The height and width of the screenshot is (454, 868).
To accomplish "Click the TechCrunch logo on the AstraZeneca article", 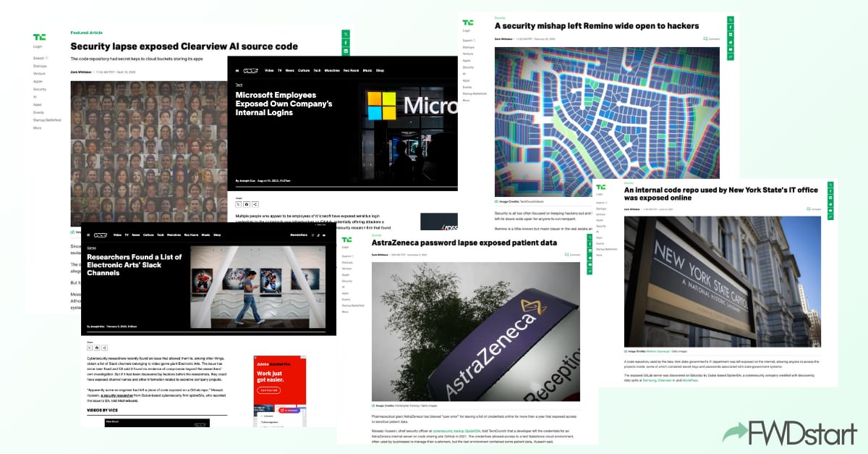I will tap(347, 239).
